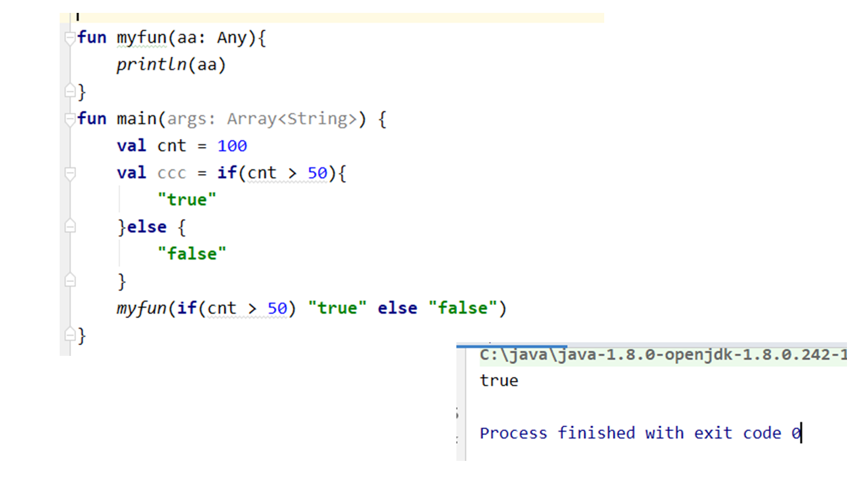Click the "false" string inside the else block
The height and width of the screenshot is (488, 868).
(192, 254)
